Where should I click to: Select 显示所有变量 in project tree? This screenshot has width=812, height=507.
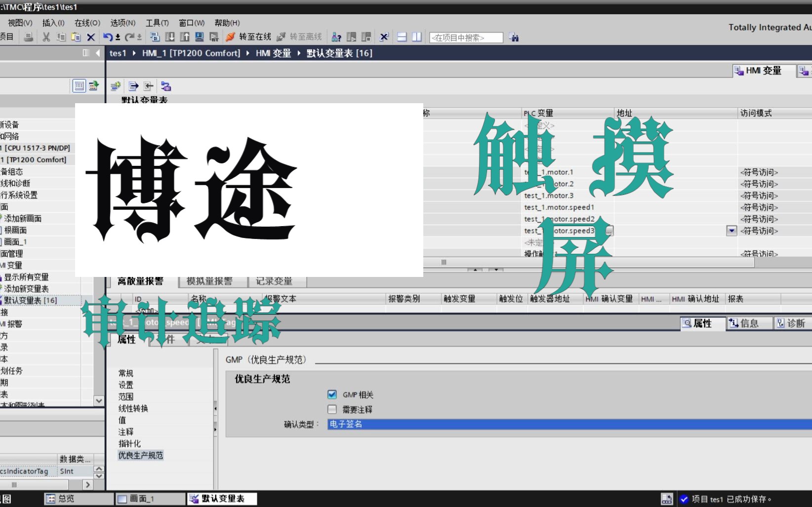[x=27, y=277]
